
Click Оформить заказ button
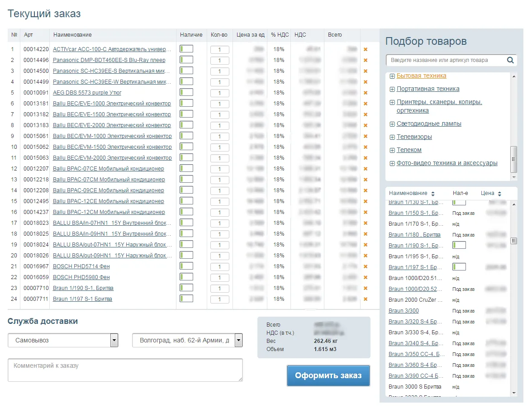point(328,375)
